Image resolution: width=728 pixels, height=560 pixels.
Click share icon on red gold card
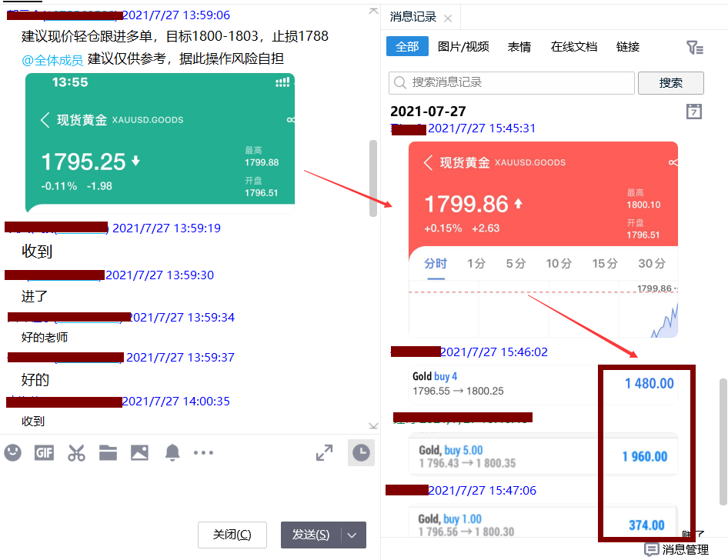pyautogui.click(x=673, y=162)
